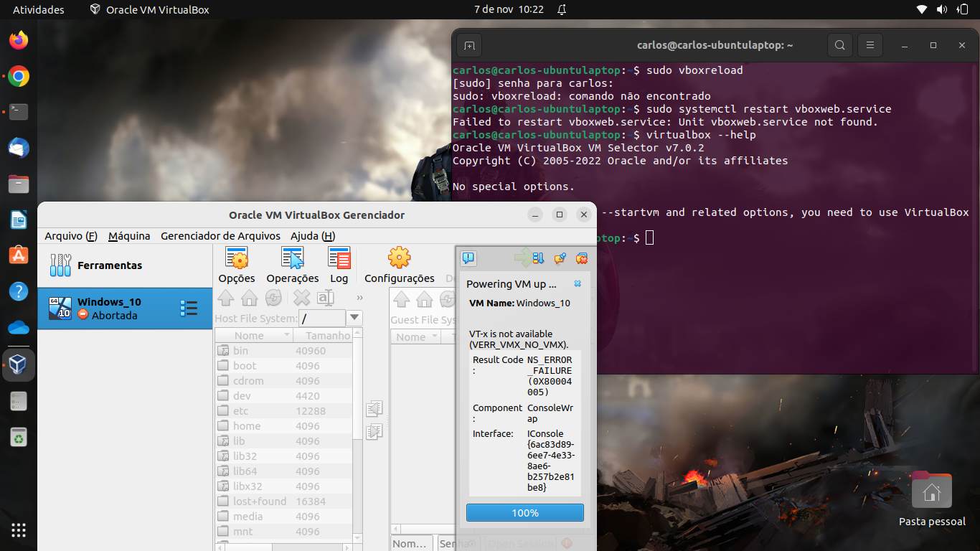Open the terminal hamburger menu
Viewport: 980px width, 551px height.
pos(870,45)
